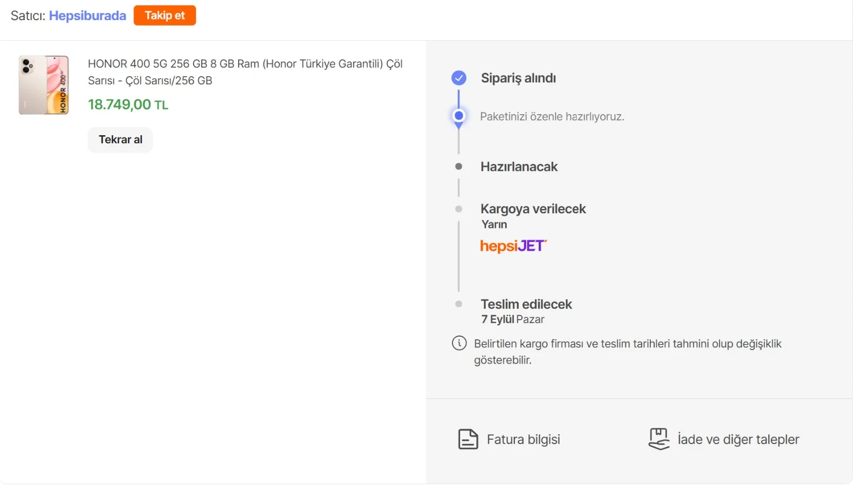Viewport: 868px width, 488px height.
Task: Open İade ve diğer talepler
Action: (738, 439)
